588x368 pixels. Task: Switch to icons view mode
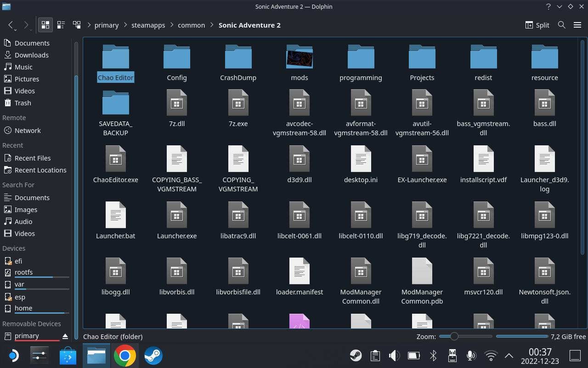45,25
